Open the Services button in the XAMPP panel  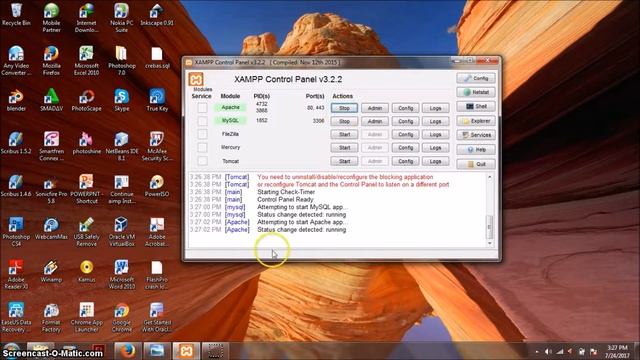pos(476,135)
